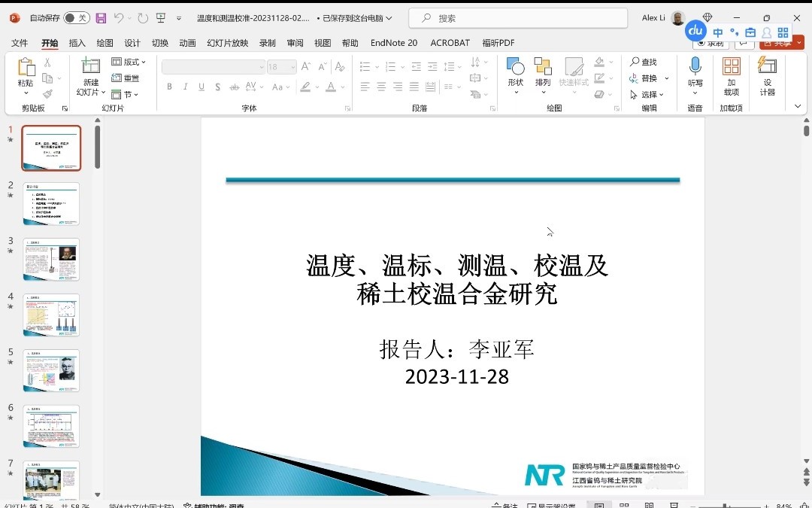This screenshot has height=508, width=812.
Task: Click the Arrange (排列) icon
Action: [543, 68]
